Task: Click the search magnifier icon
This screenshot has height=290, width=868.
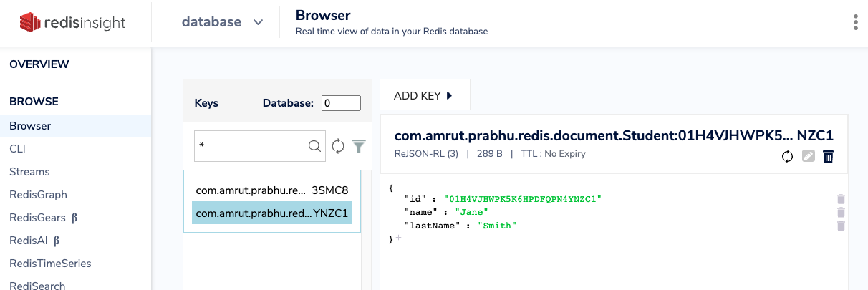Action: 314,146
